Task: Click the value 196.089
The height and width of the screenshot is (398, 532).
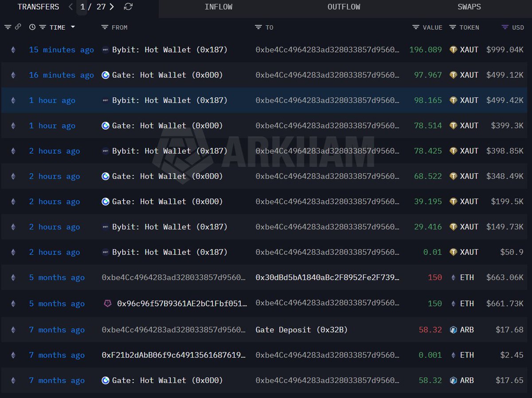Action: click(x=426, y=50)
